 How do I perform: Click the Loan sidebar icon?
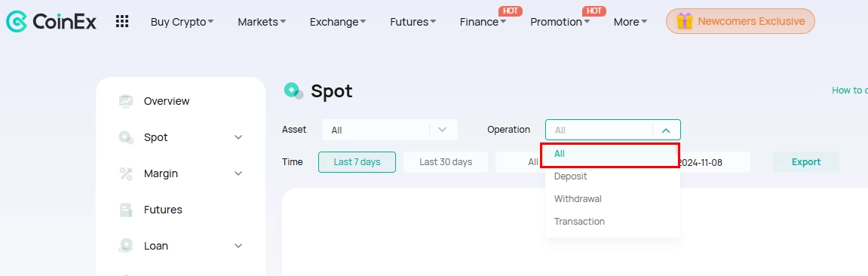(126, 246)
